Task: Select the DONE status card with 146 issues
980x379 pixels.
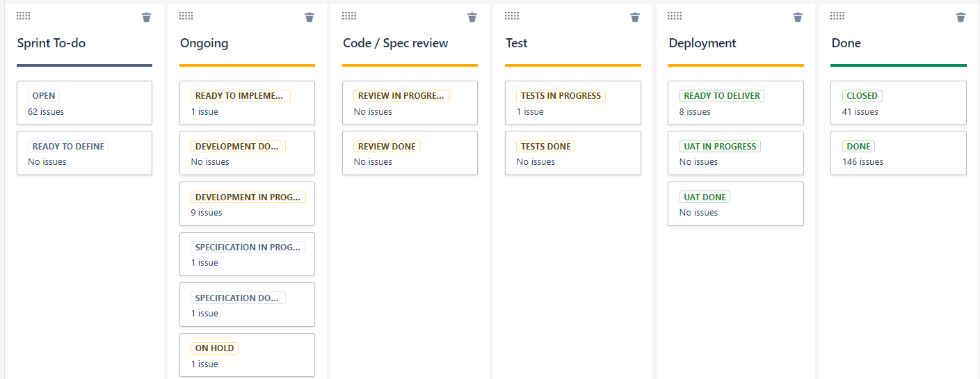Action: click(899, 153)
